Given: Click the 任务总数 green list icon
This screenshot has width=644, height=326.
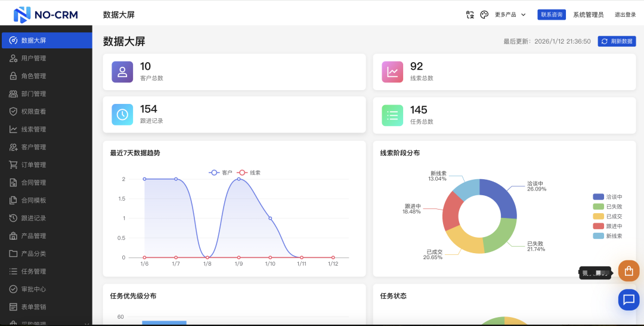Looking at the screenshot, I should click(x=392, y=115).
